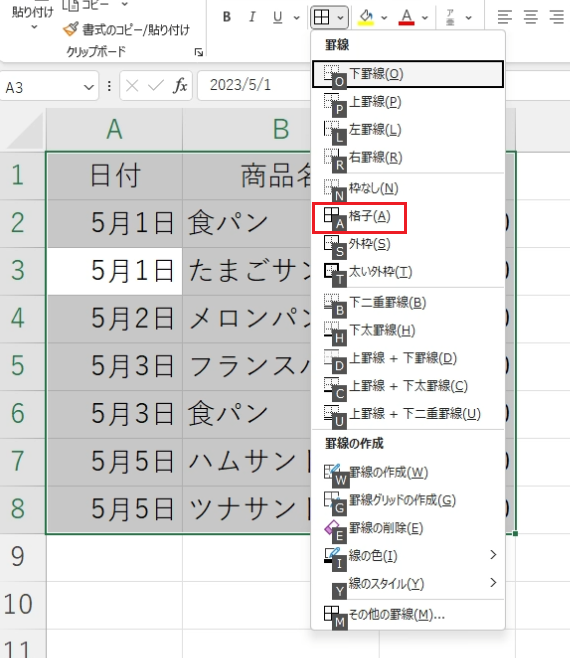Click the phonetic guide (furigana) icon

click(450, 17)
